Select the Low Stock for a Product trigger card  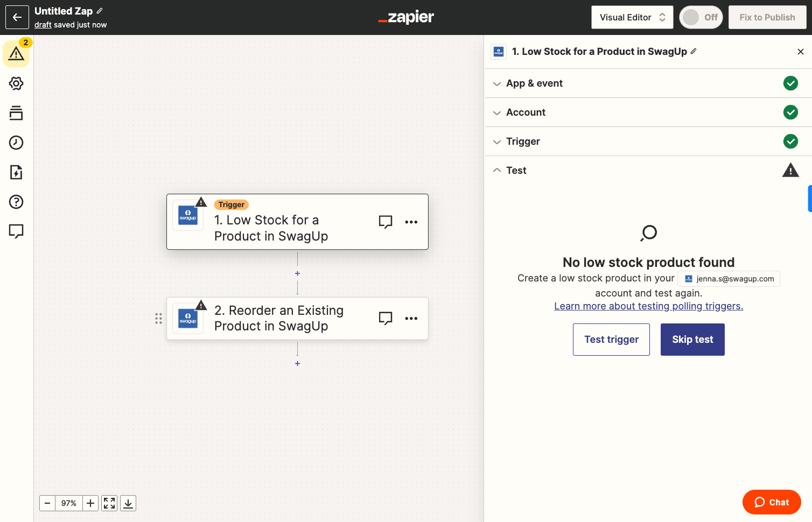[297, 222]
